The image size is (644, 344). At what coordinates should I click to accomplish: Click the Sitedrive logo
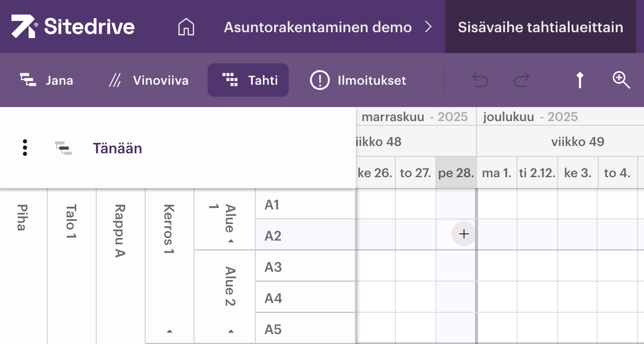(73, 27)
